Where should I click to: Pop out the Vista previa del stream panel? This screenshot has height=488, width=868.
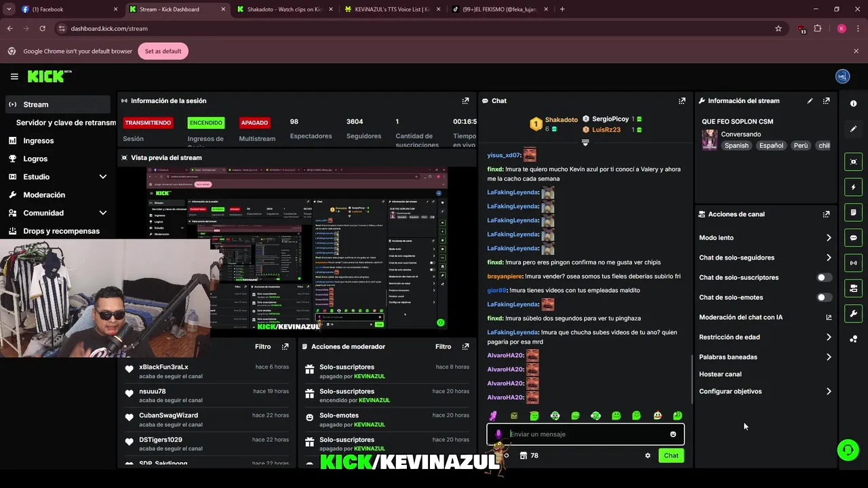click(x=465, y=157)
